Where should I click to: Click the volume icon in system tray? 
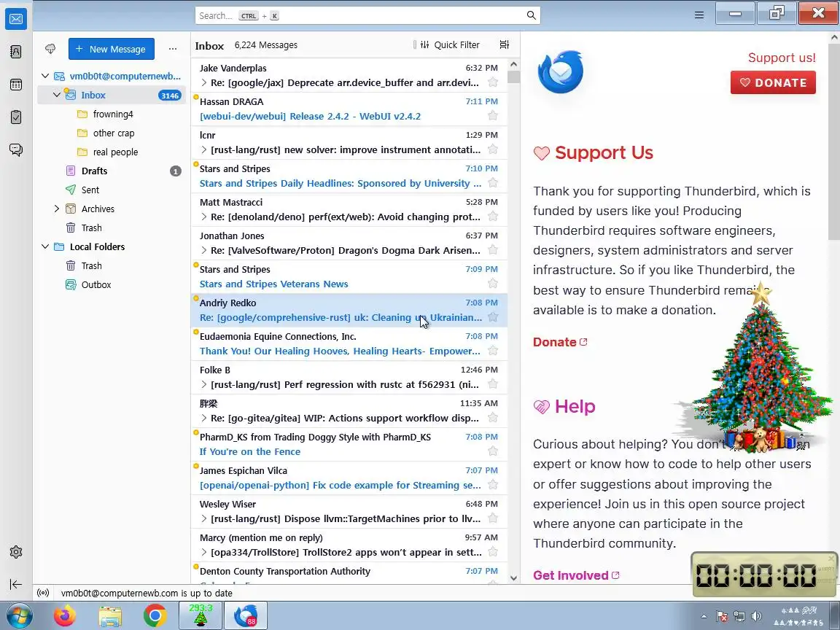[x=756, y=616]
